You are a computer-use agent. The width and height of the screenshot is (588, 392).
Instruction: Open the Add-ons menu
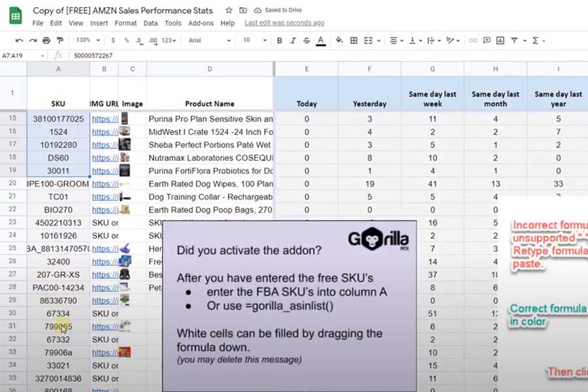coord(201,24)
